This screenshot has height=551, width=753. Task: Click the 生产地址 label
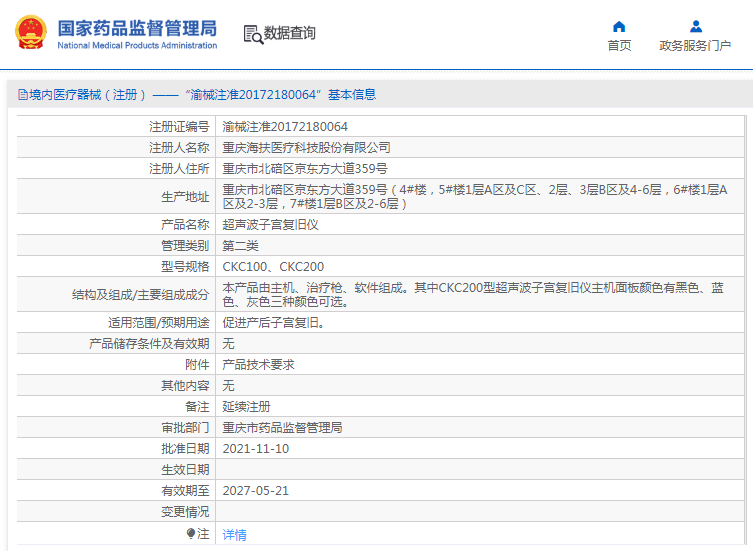pos(185,197)
